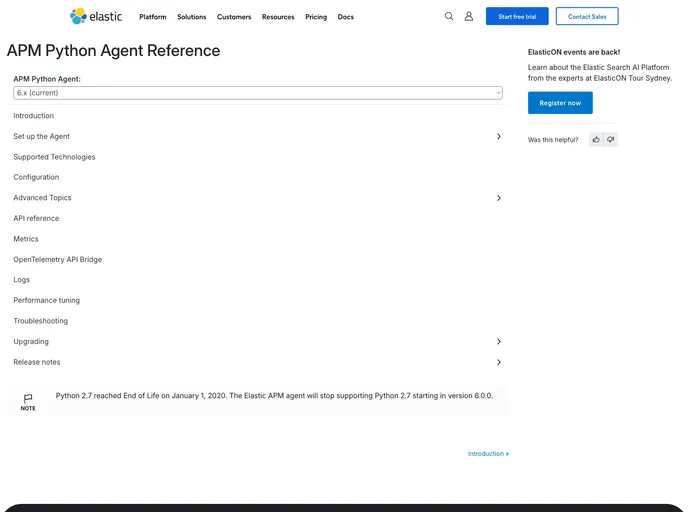Open the site search icon
The height and width of the screenshot is (512, 688).
coord(448,16)
